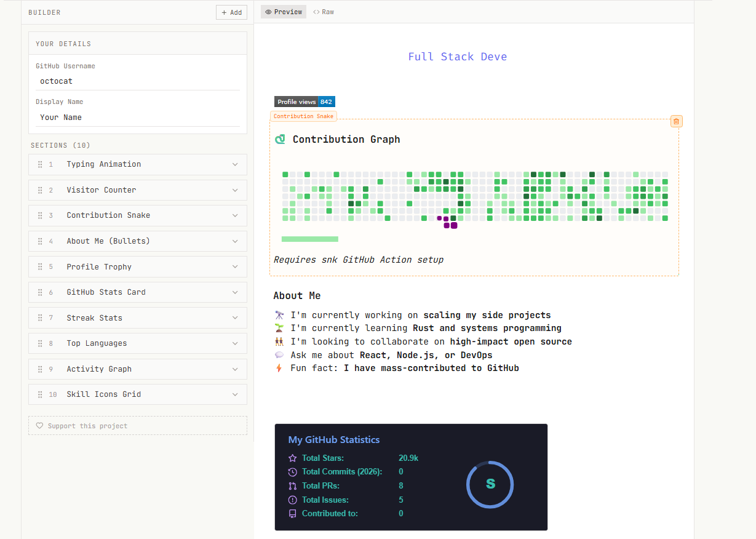
Task: Click the BUILDER panel title
Action: [44, 12]
